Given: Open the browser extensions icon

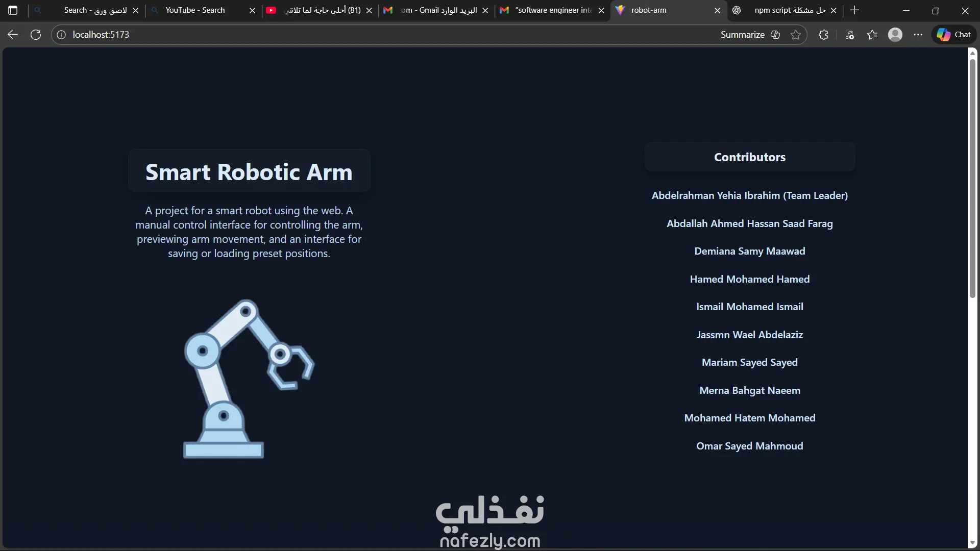Looking at the screenshot, I should click(x=823, y=35).
